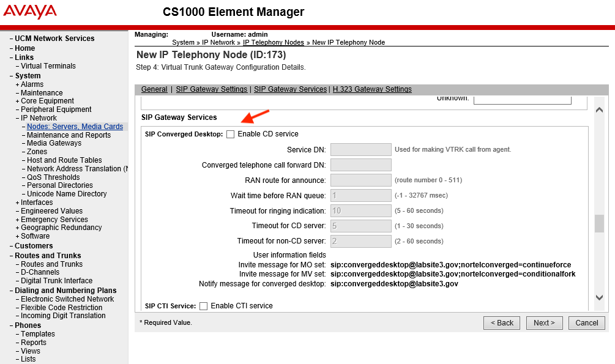Image resolution: width=615 pixels, height=364 pixels.
Task: Open Network Address Translation item
Action: tap(77, 169)
